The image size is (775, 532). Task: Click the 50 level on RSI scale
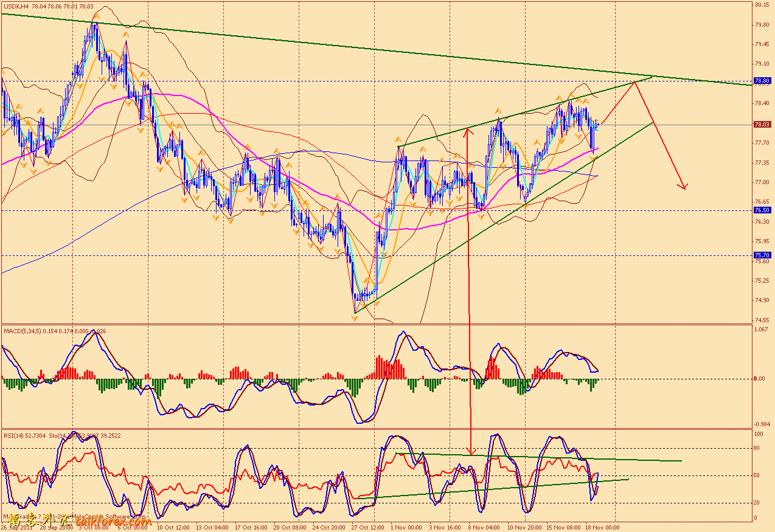click(x=757, y=475)
